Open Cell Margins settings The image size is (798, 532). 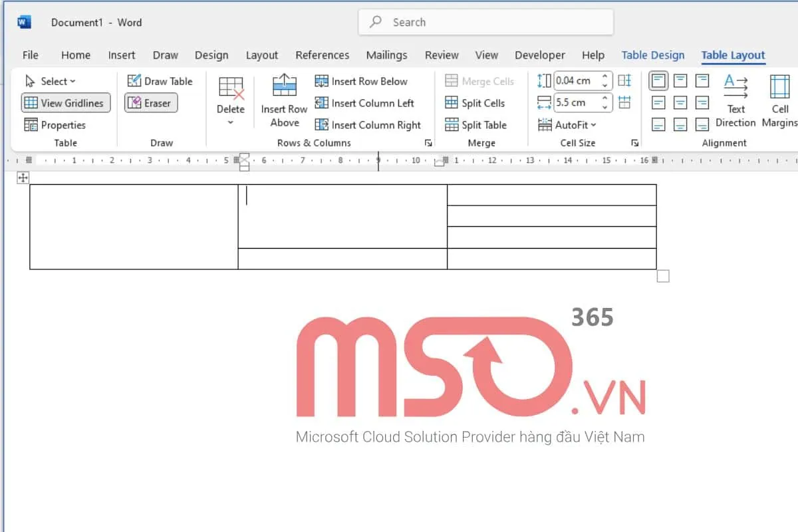click(779, 101)
